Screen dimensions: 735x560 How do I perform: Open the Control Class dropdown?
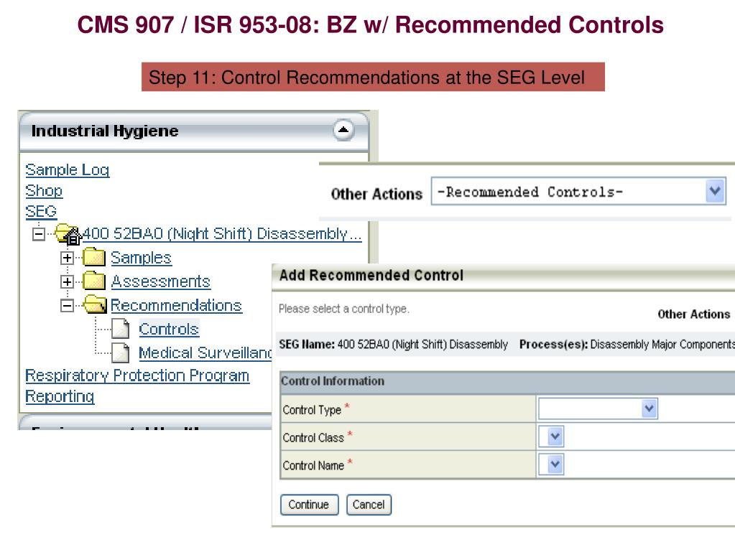point(551,437)
